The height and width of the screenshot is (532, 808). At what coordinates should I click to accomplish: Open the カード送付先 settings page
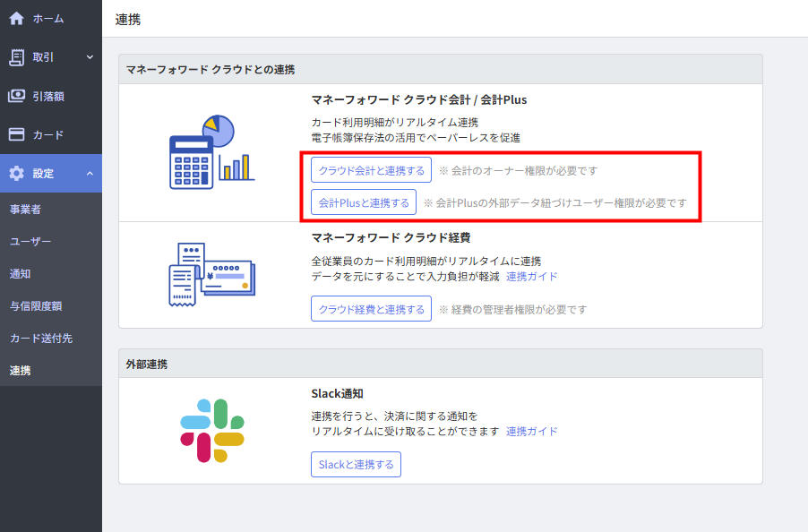click(51, 338)
